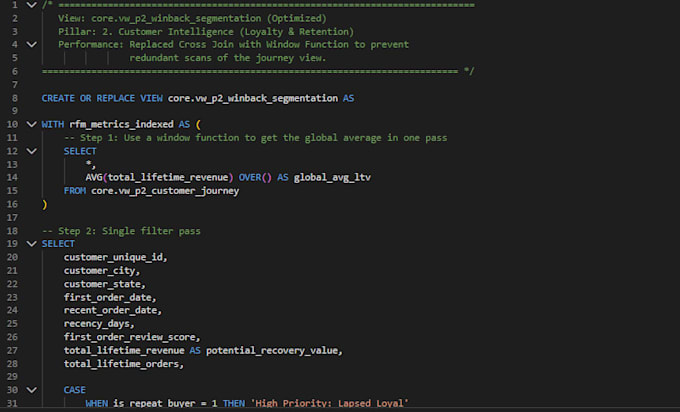Click 'AVG(total_lifetime_revenue)' expression
680x412 pixels.
[x=159, y=177]
